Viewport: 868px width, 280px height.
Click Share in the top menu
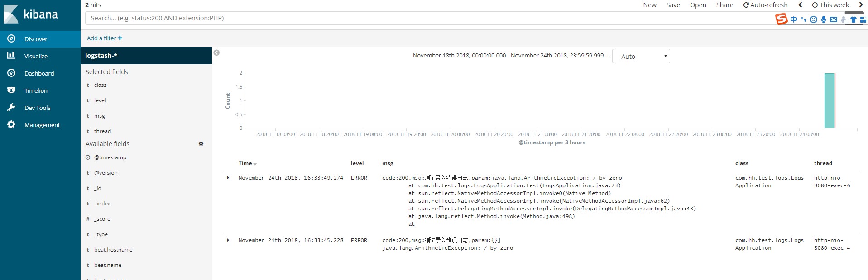724,5
